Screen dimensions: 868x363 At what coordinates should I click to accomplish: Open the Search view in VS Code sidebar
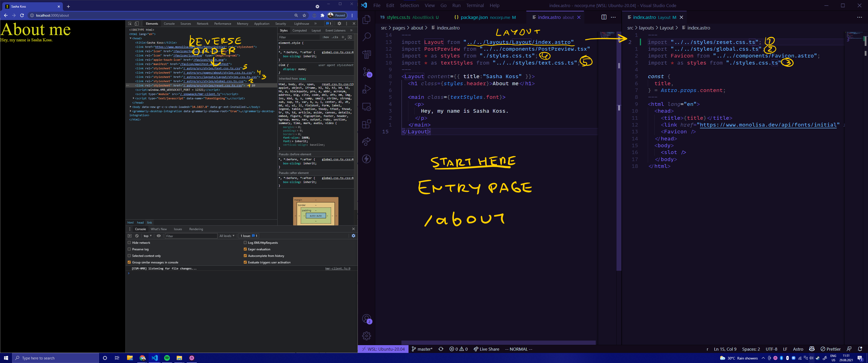(x=366, y=37)
